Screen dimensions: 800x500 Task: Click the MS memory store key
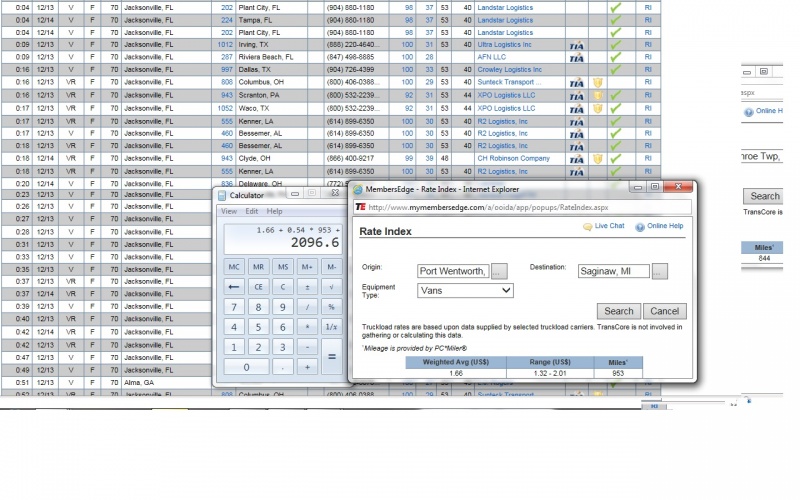click(283, 267)
